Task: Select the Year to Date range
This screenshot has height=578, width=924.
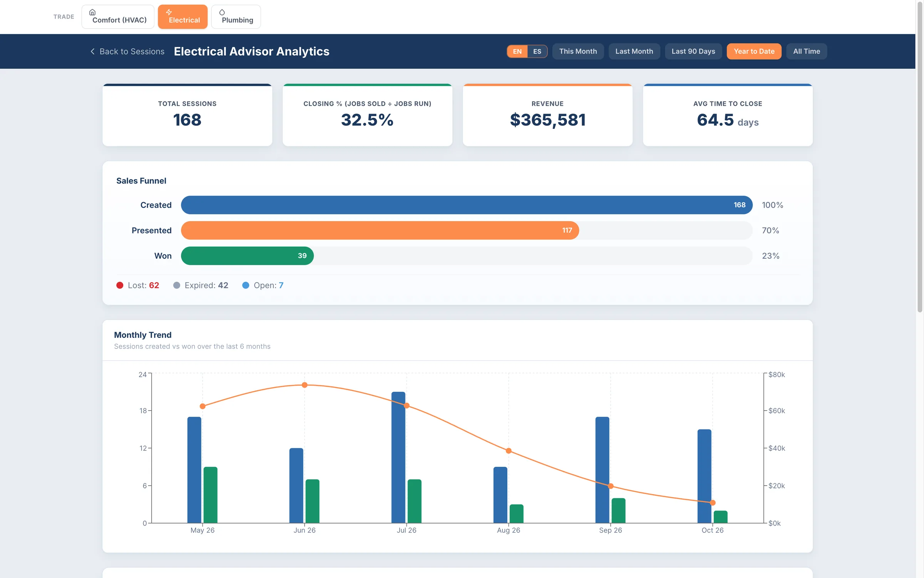Action: point(754,51)
